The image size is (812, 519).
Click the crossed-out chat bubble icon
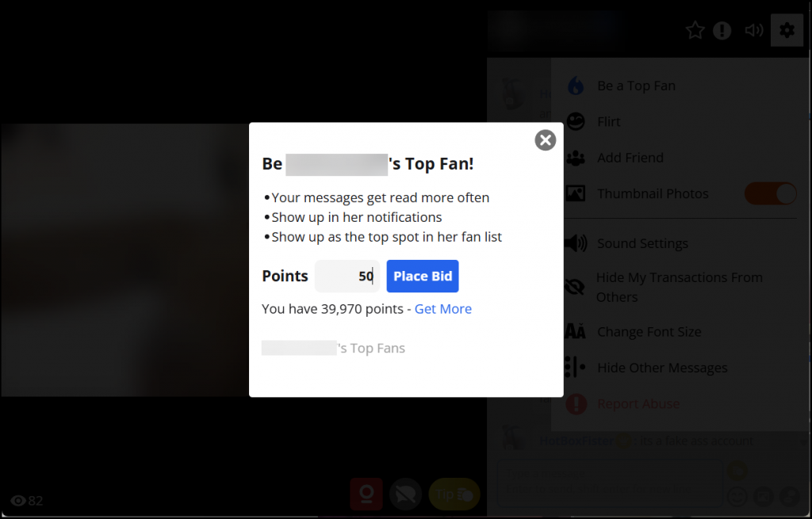(x=405, y=494)
